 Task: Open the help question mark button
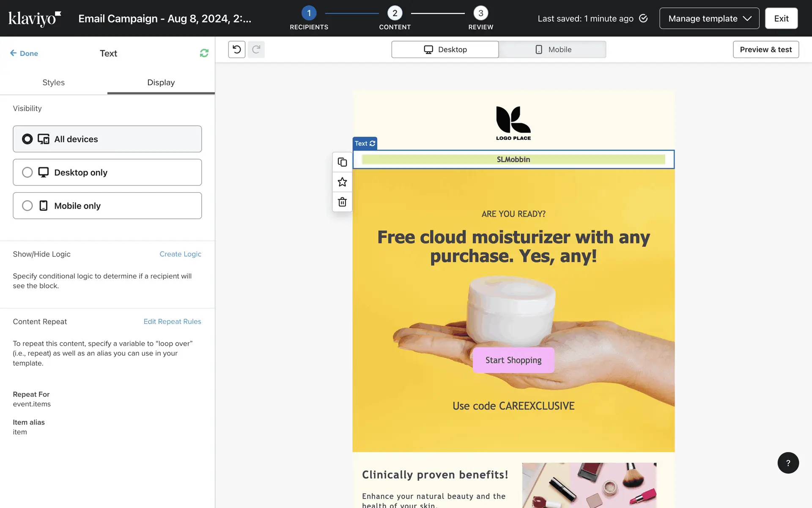788,463
